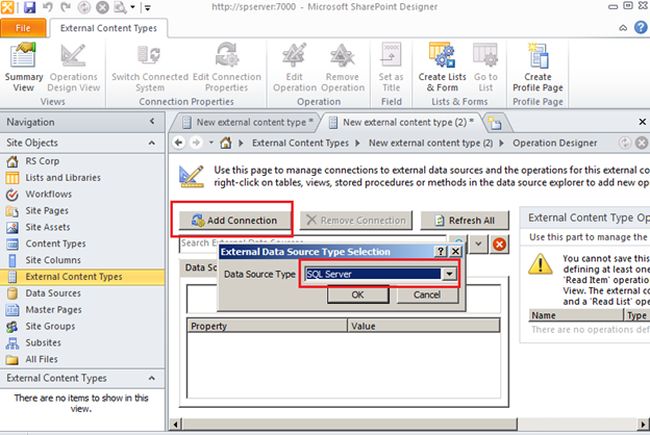
Task: Click the Stop icon in quick access toolbar
Action: [102, 7]
